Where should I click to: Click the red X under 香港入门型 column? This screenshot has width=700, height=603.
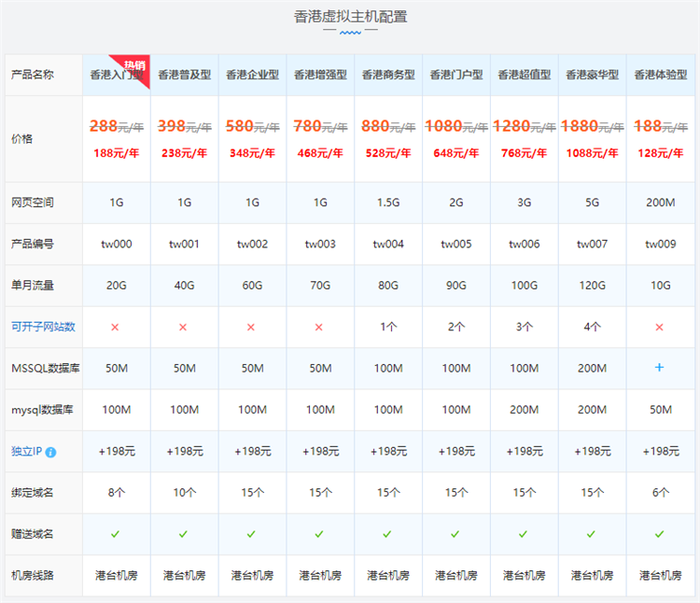coord(116,327)
